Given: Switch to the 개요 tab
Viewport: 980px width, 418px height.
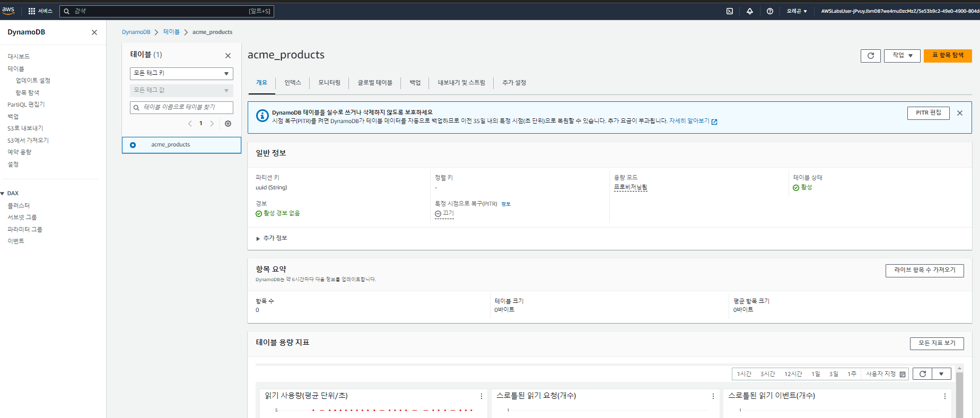Looking at the screenshot, I should (262, 83).
